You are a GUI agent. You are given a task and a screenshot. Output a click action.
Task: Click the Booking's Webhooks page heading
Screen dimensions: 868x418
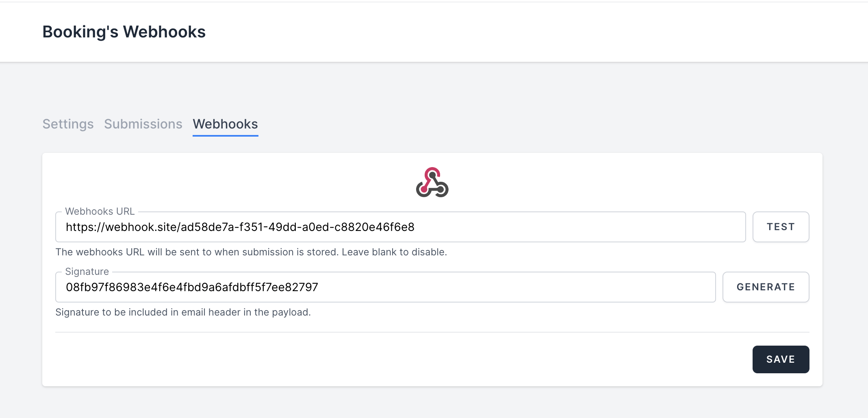pos(124,32)
